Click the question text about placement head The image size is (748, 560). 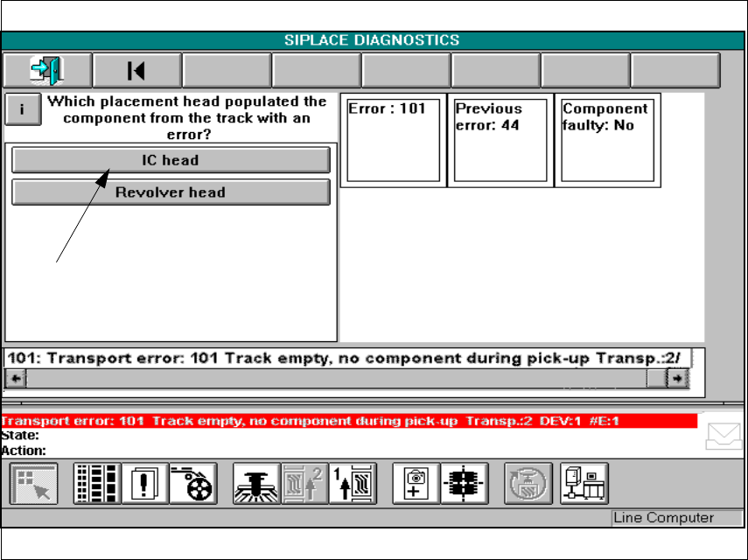tap(187, 118)
